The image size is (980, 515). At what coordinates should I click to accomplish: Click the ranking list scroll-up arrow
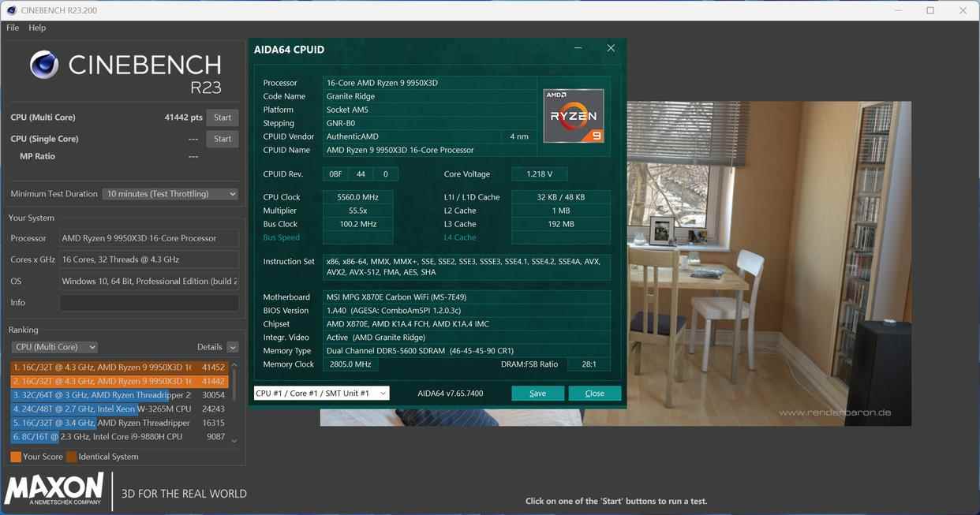pos(234,366)
